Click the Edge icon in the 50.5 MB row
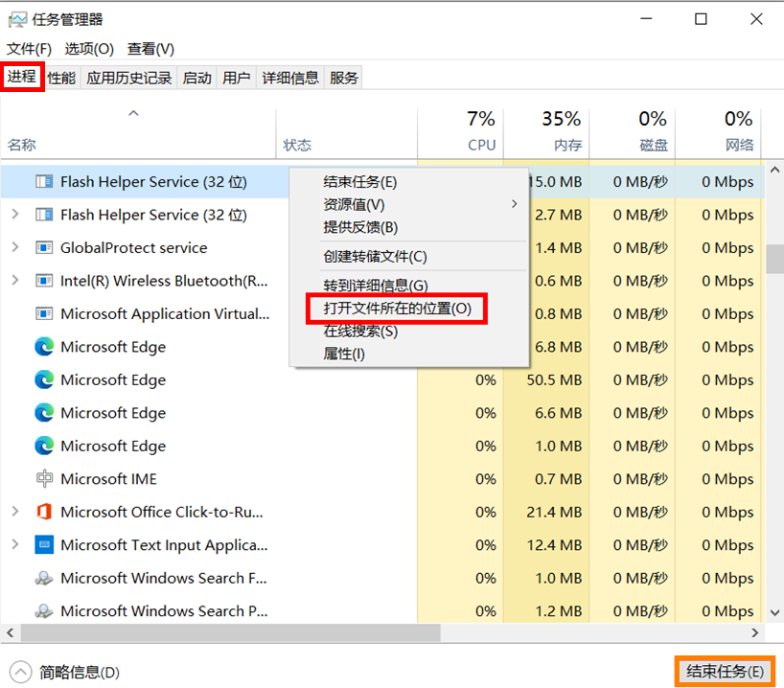Viewport: 784px width, 688px height. point(44,379)
